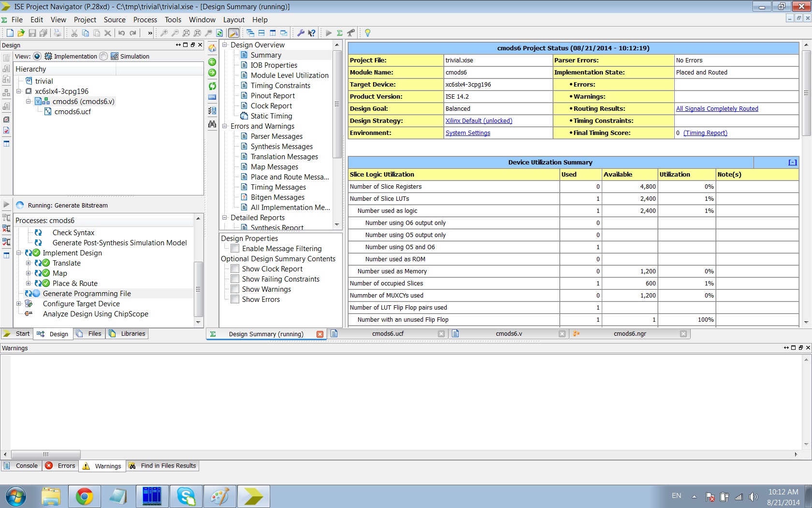Click All Signals Completely Routed link
Viewport: 812px width, 508px height.
717,109
